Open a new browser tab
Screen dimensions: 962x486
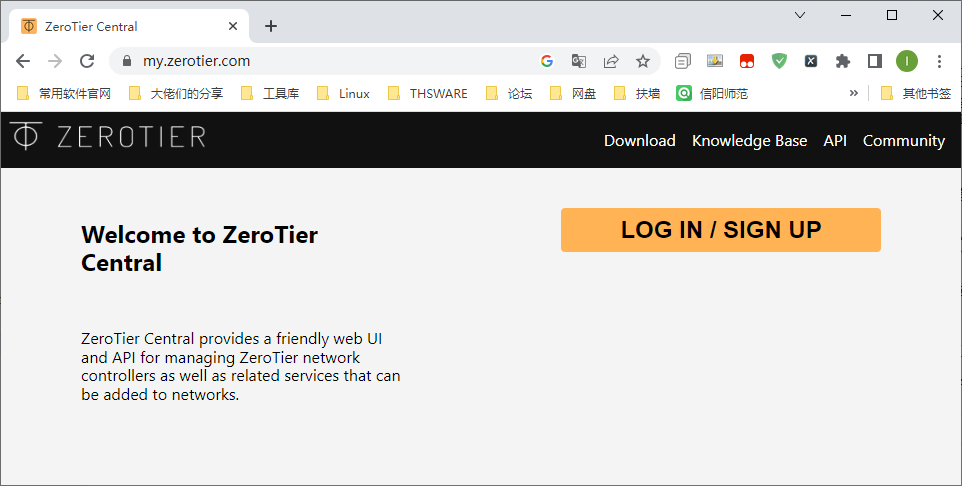[271, 26]
